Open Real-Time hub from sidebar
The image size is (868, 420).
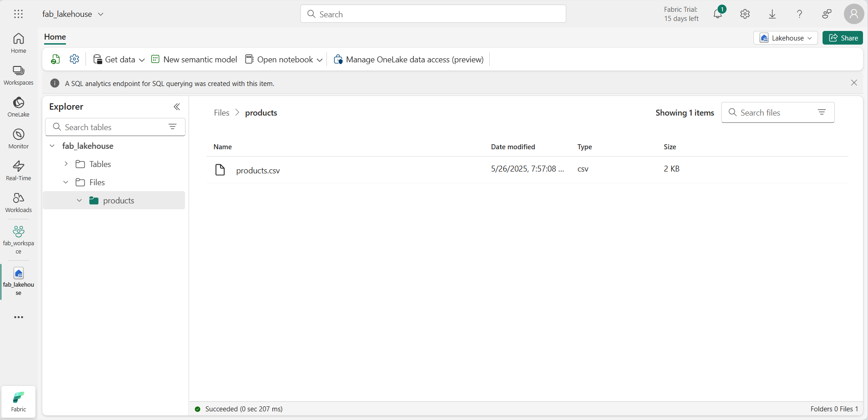[18, 171]
